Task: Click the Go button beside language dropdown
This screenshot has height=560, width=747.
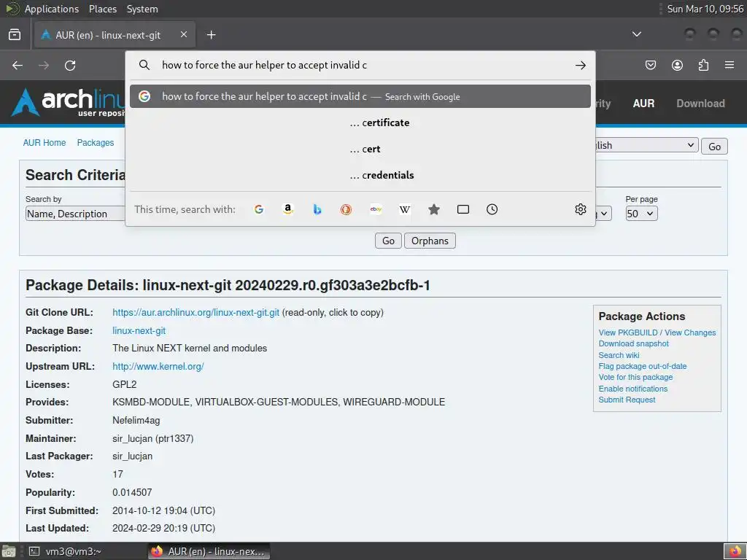Action: 714,147
